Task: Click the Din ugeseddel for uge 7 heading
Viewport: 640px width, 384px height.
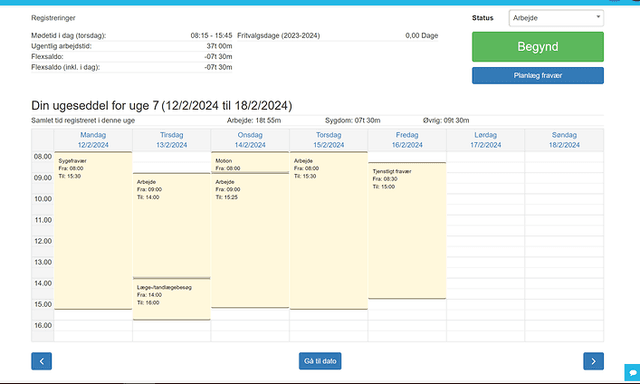Action: pyautogui.click(x=162, y=106)
